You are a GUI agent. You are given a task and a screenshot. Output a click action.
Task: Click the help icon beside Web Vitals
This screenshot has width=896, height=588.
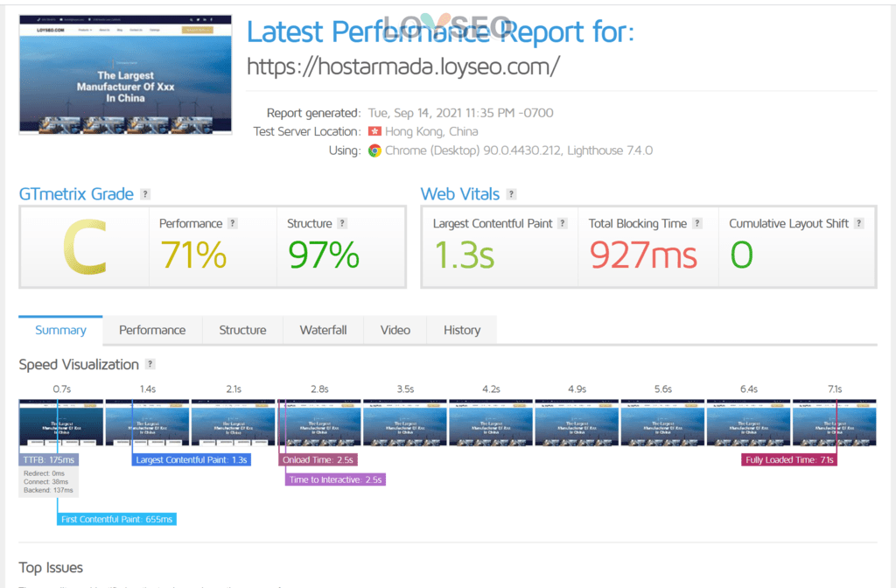click(511, 194)
